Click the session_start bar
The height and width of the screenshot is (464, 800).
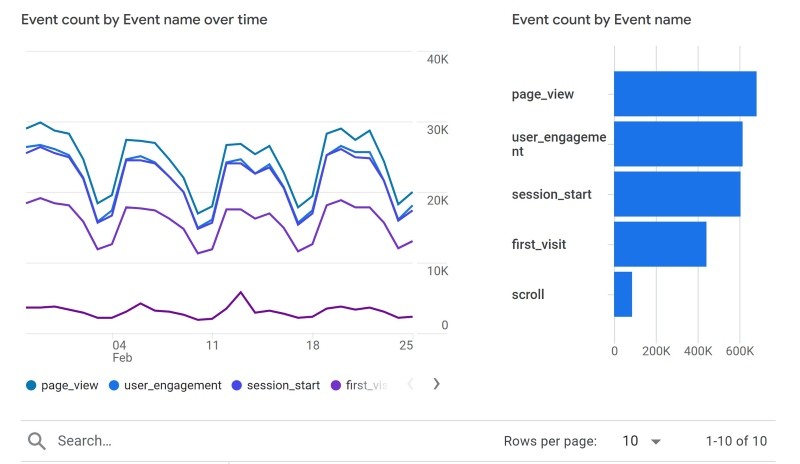[676, 194]
